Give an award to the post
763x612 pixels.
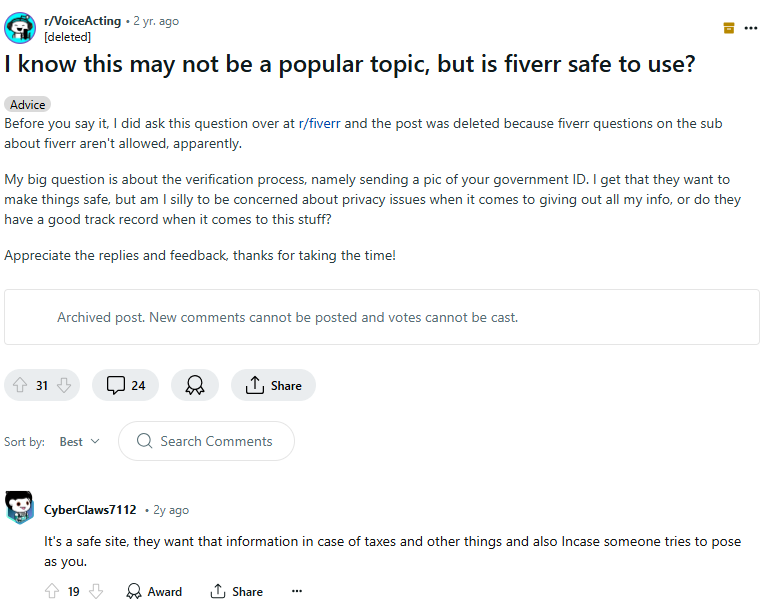tap(195, 386)
